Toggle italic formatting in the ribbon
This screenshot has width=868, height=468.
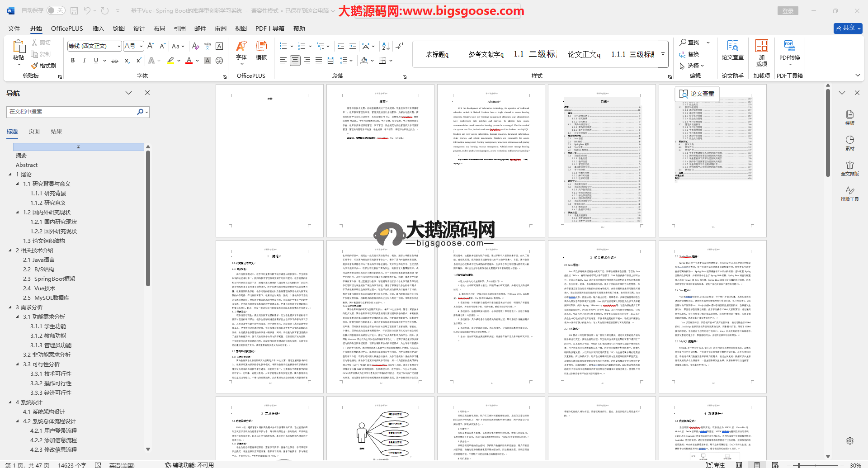click(x=84, y=61)
